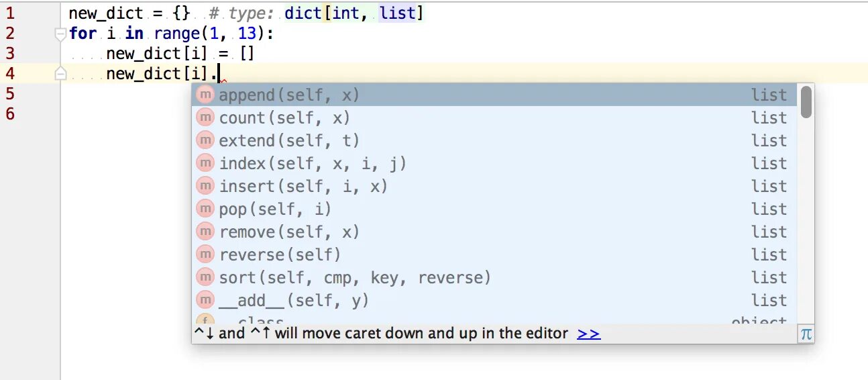Click the method icon next to __add__
The image size is (868, 380).
pyautogui.click(x=205, y=300)
